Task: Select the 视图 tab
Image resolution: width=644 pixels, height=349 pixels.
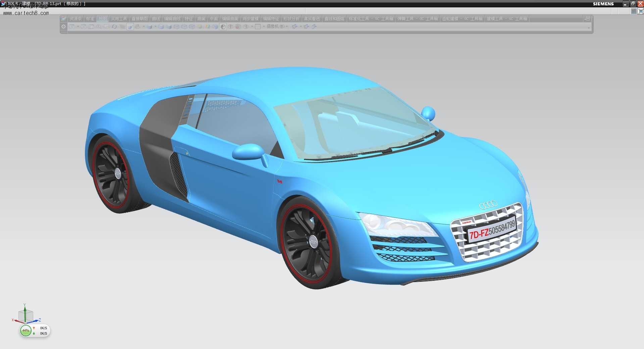Action: tap(102, 18)
